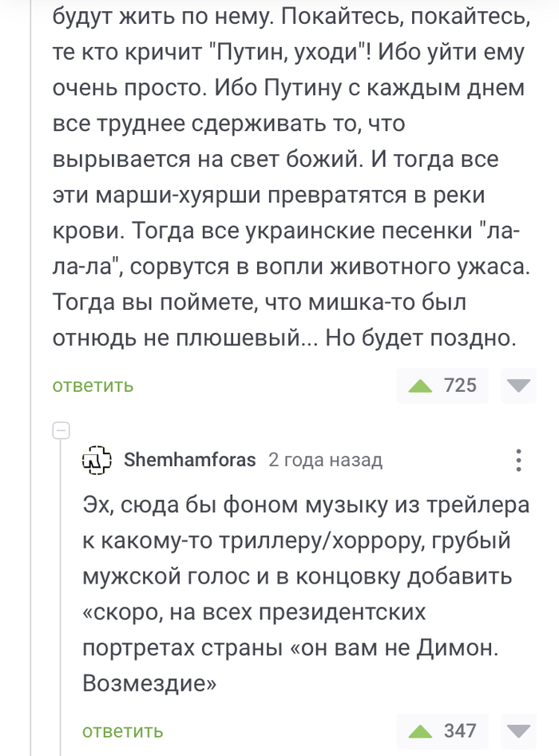Screen dimensions: 559x756
Task: Click the 347 rating counter
Action: 460,730
